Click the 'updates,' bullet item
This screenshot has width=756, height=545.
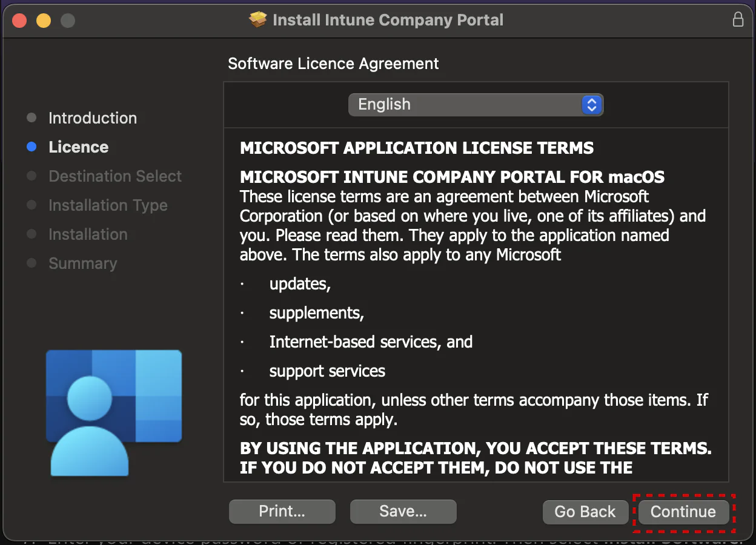[300, 284]
